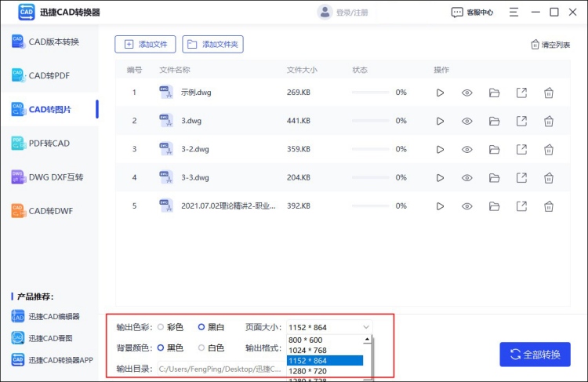Delete the 2021.07.02 file with trash icon
The height and width of the screenshot is (382, 588).
point(549,206)
